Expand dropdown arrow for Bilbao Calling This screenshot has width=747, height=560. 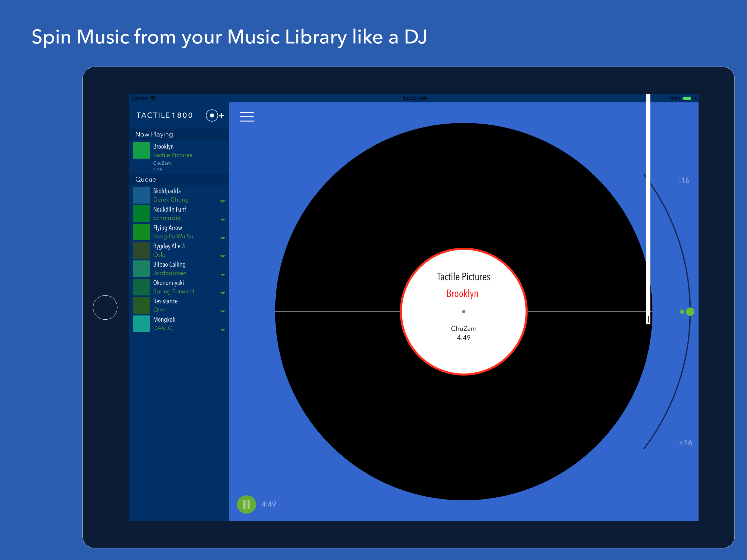(x=223, y=275)
